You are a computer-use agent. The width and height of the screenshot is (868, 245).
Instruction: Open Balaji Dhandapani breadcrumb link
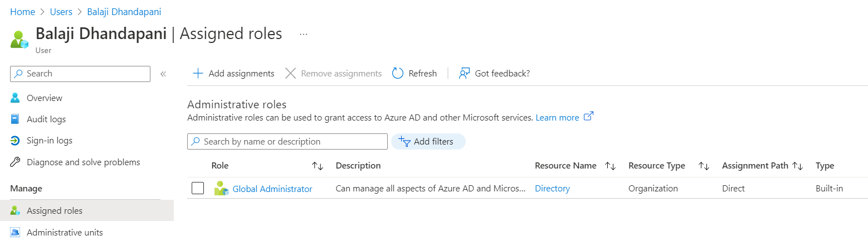pos(124,11)
